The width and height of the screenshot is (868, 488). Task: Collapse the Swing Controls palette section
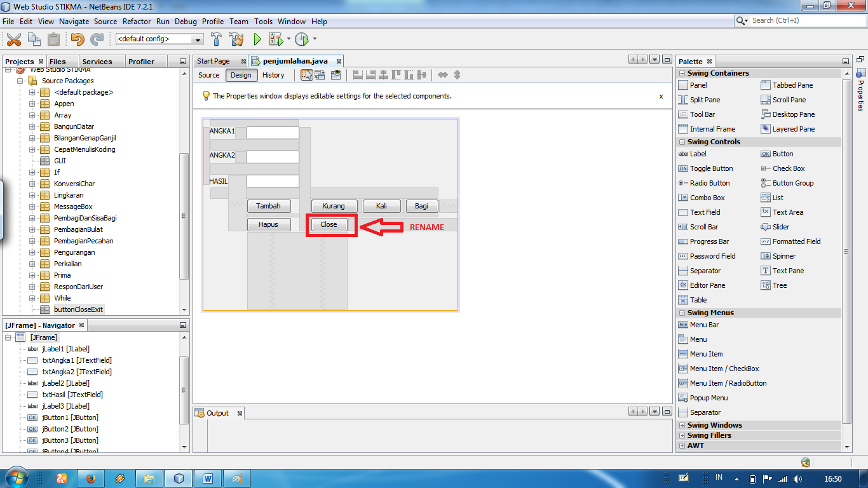(682, 142)
